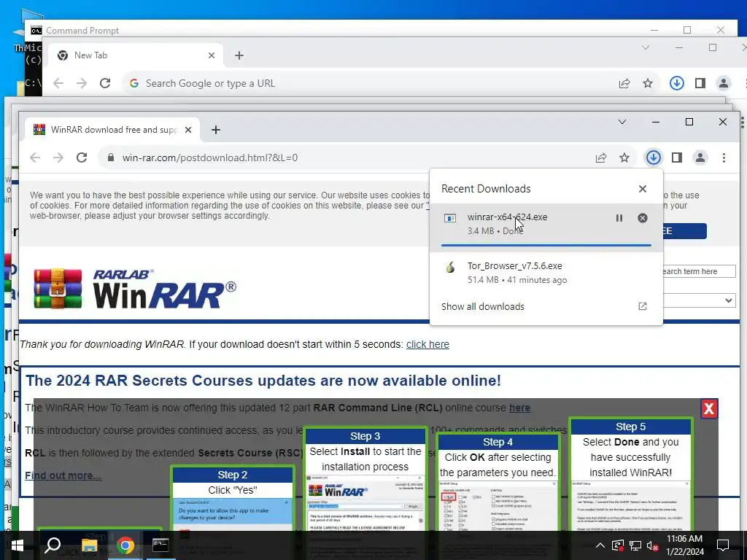Open profile avatar in WinRAR browser window
Image resolution: width=747 pixels, height=560 pixels.
click(x=700, y=157)
